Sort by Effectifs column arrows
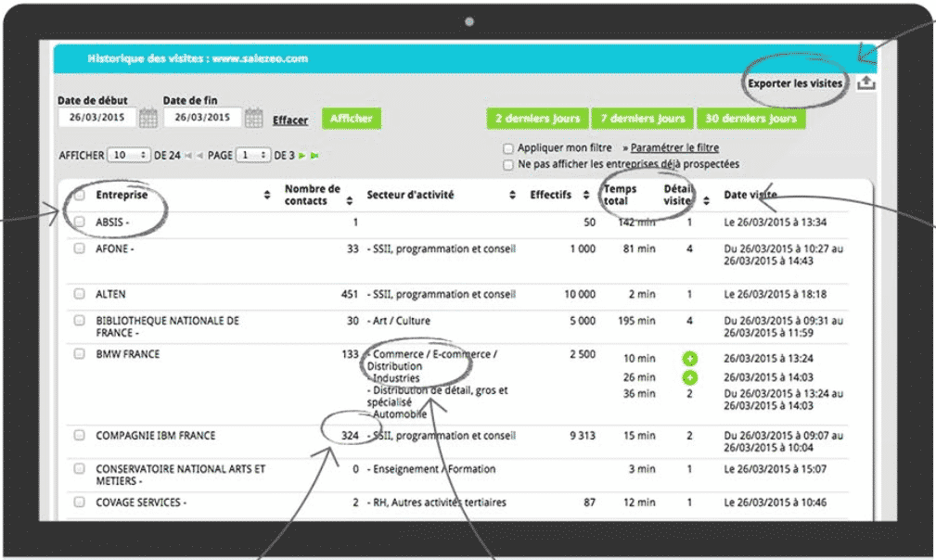936x560 pixels. pyautogui.click(x=586, y=195)
